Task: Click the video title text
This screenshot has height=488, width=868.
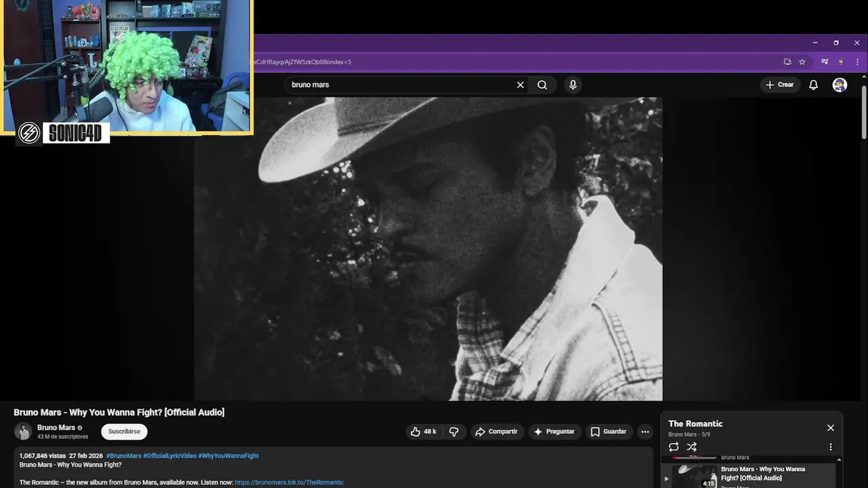Action: [119, 412]
